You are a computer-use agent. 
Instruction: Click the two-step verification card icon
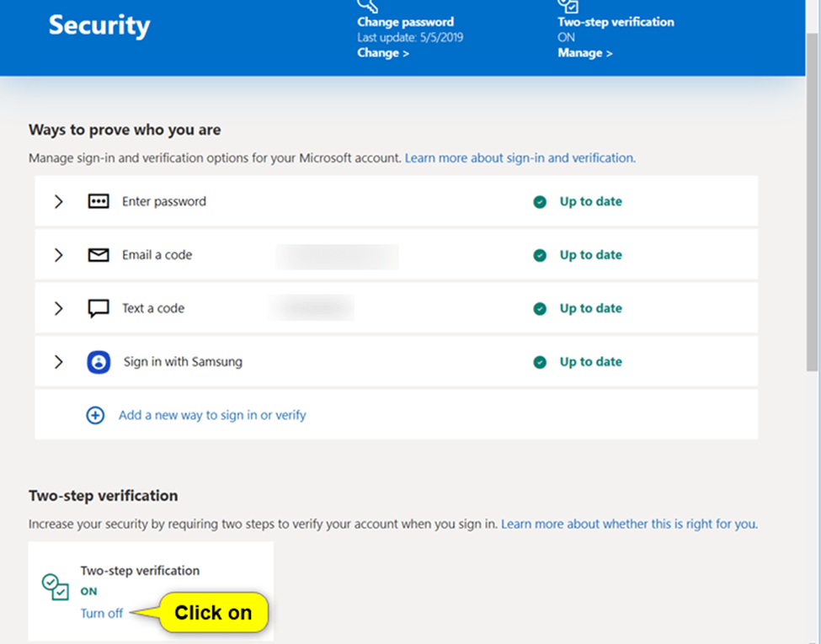tap(56, 587)
